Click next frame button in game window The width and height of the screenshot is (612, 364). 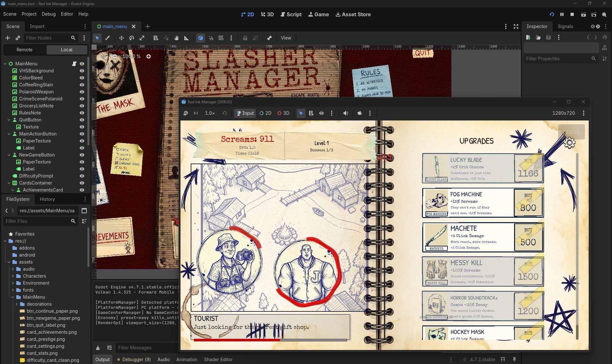196,113
